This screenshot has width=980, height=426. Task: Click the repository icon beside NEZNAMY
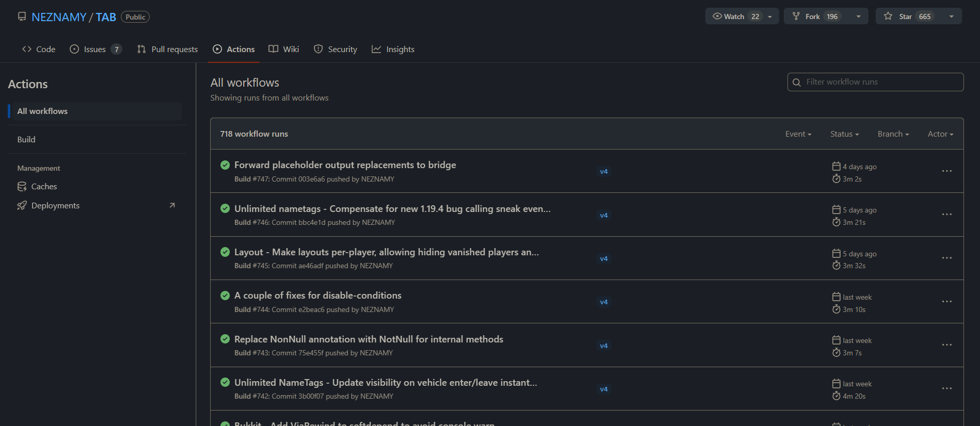point(22,17)
